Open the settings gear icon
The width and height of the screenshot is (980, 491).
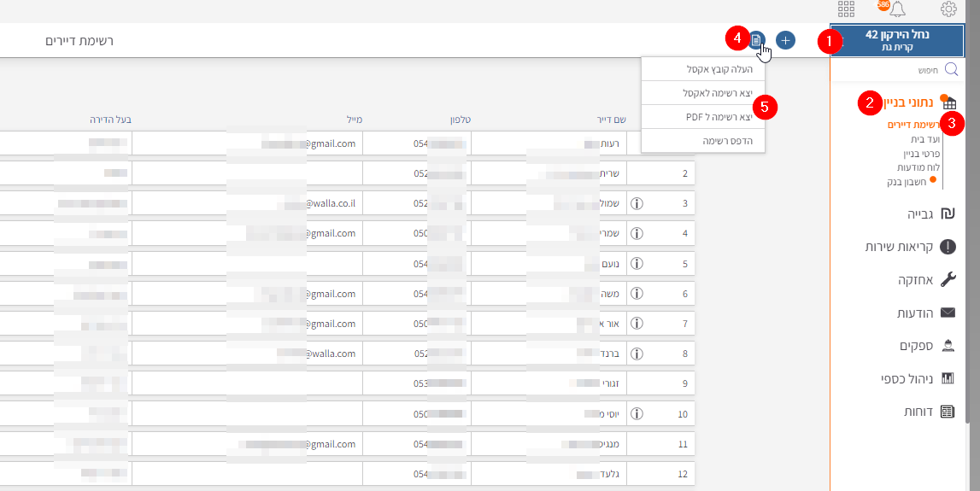(x=948, y=9)
